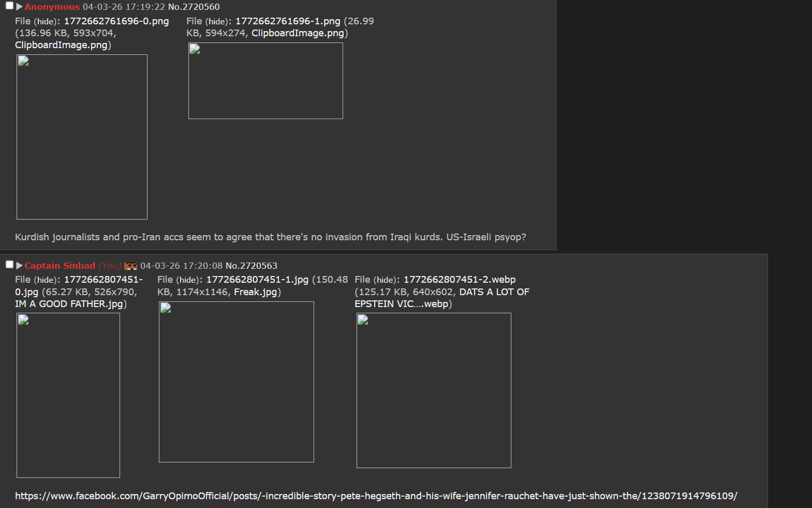This screenshot has height=508, width=812.
Task: Open file link 1772662761696-0.png
Action: click(116, 21)
